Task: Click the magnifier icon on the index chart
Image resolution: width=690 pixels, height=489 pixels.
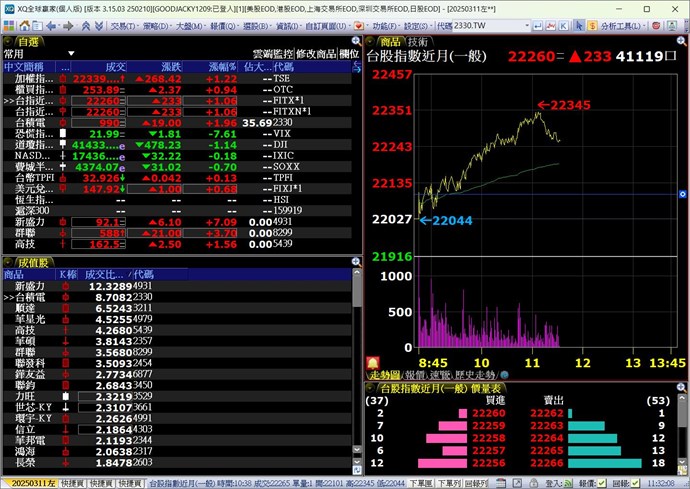Action: [x=680, y=42]
